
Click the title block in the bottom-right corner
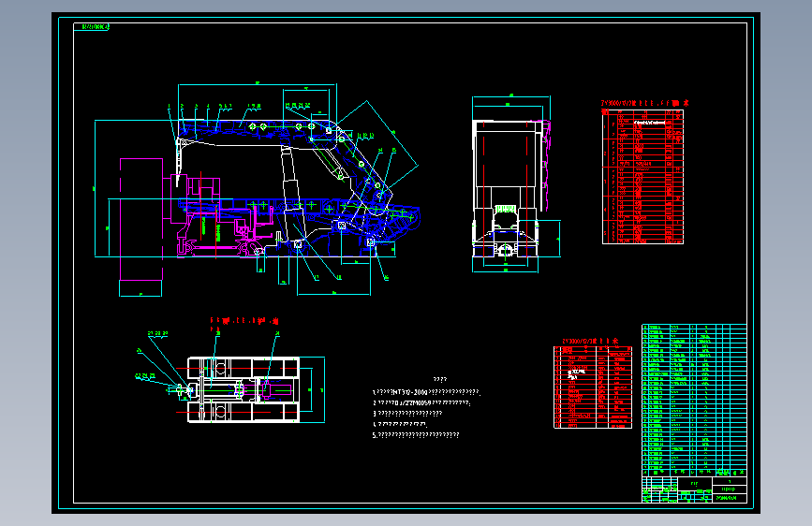694,489
